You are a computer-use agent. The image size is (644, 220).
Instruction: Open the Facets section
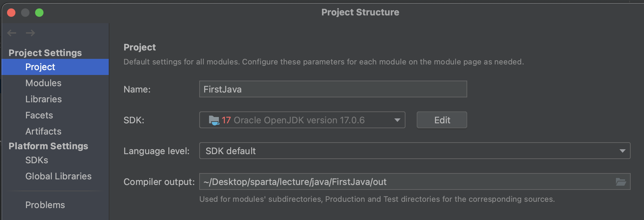[39, 115]
